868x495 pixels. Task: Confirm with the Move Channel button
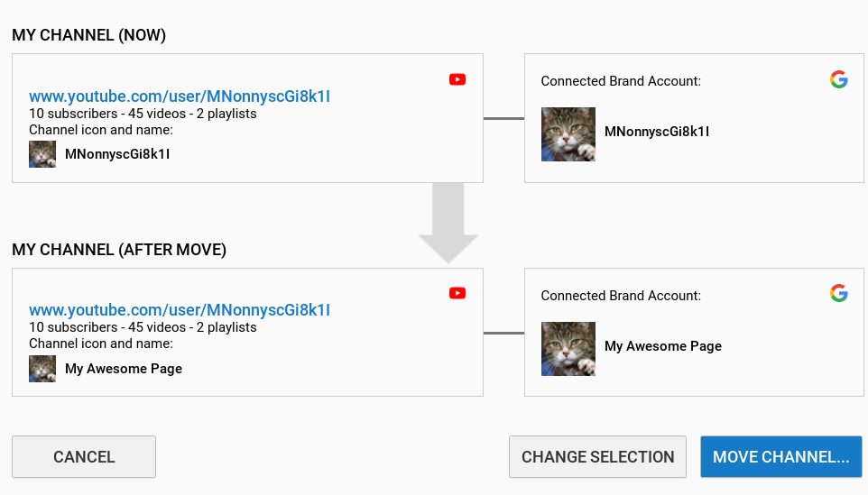point(780,457)
